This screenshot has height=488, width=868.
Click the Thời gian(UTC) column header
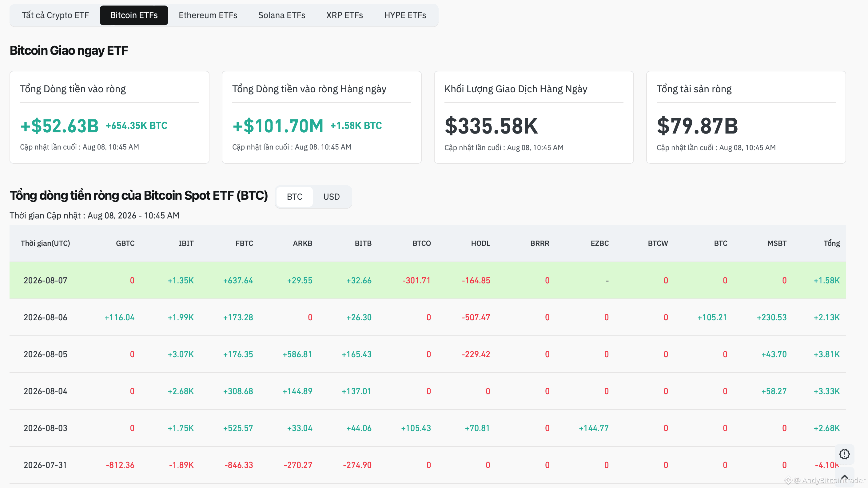tap(46, 243)
